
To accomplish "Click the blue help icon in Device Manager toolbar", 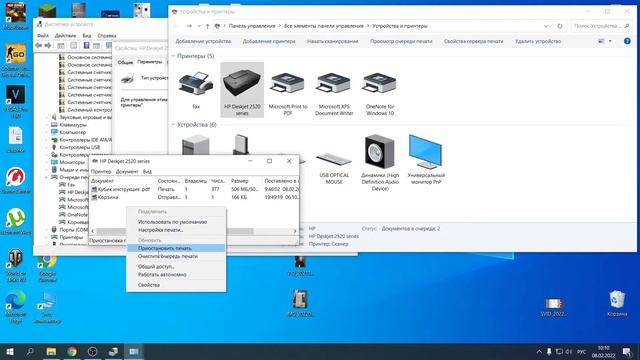I will coord(87,45).
